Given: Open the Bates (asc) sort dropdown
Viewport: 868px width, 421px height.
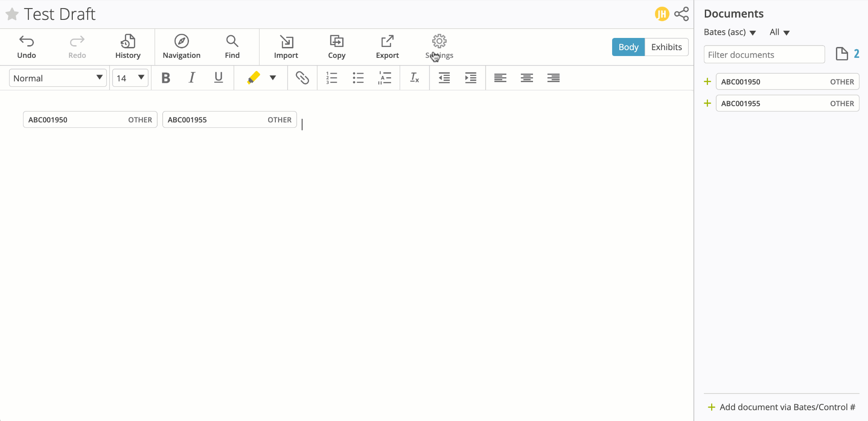Looking at the screenshot, I should [x=730, y=32].
